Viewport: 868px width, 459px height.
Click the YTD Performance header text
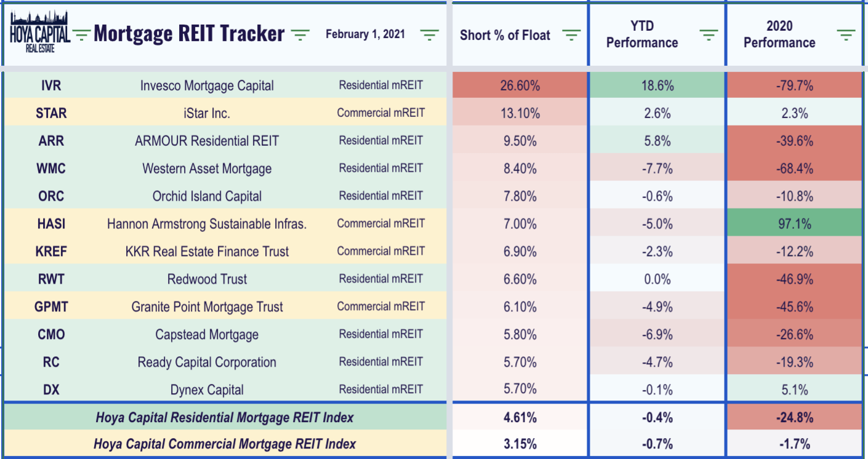tap(642, 34)
